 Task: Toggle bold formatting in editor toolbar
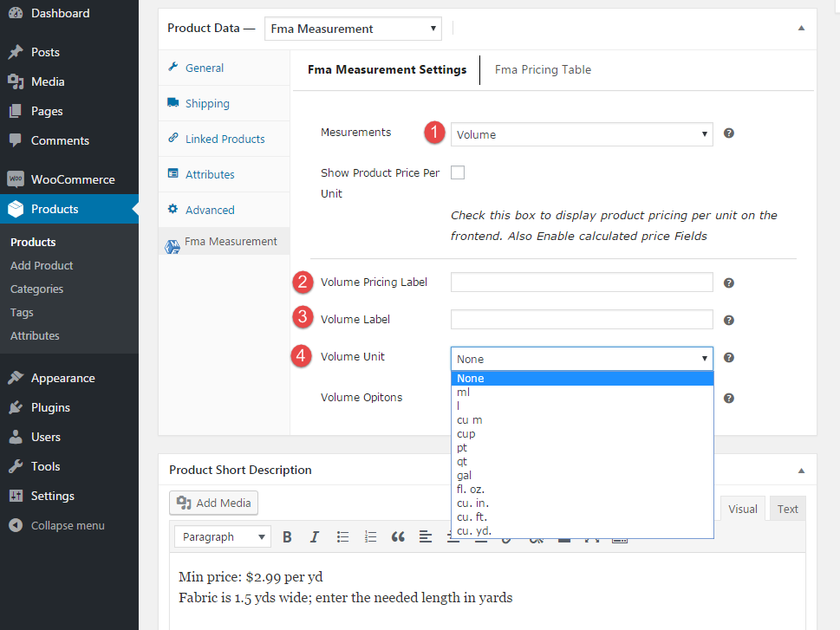287,536
